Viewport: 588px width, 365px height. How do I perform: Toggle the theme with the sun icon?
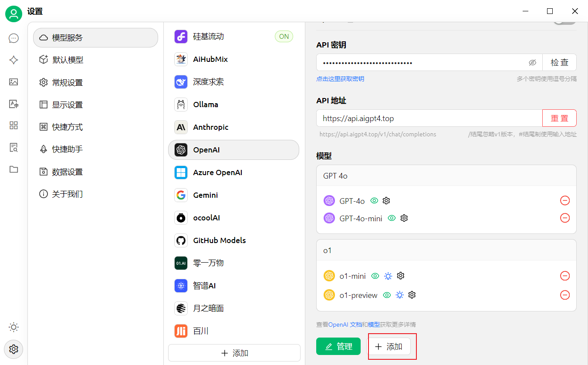(14, 327)
